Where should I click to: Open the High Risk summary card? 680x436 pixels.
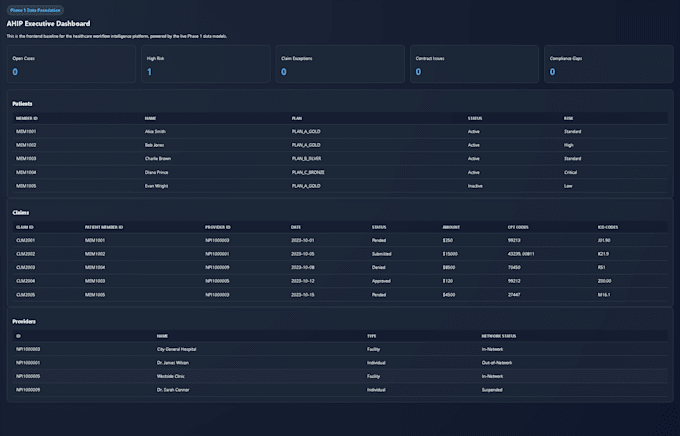point(206,64)
